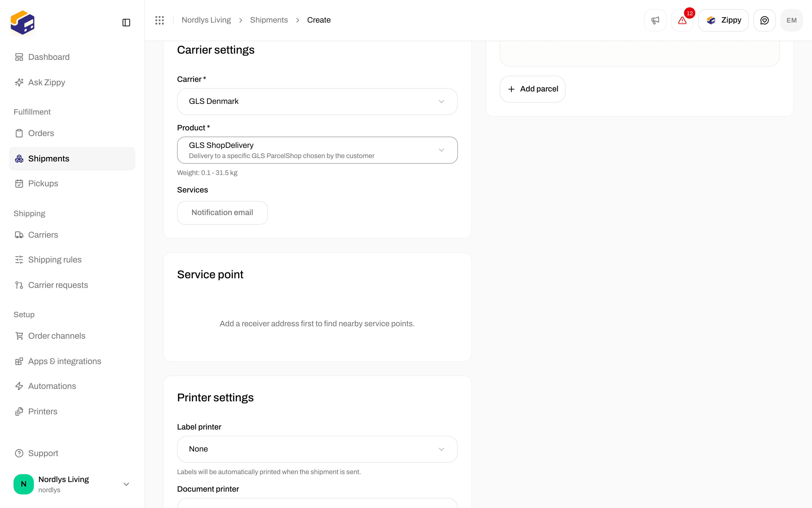Open Support page

point(72,453)
